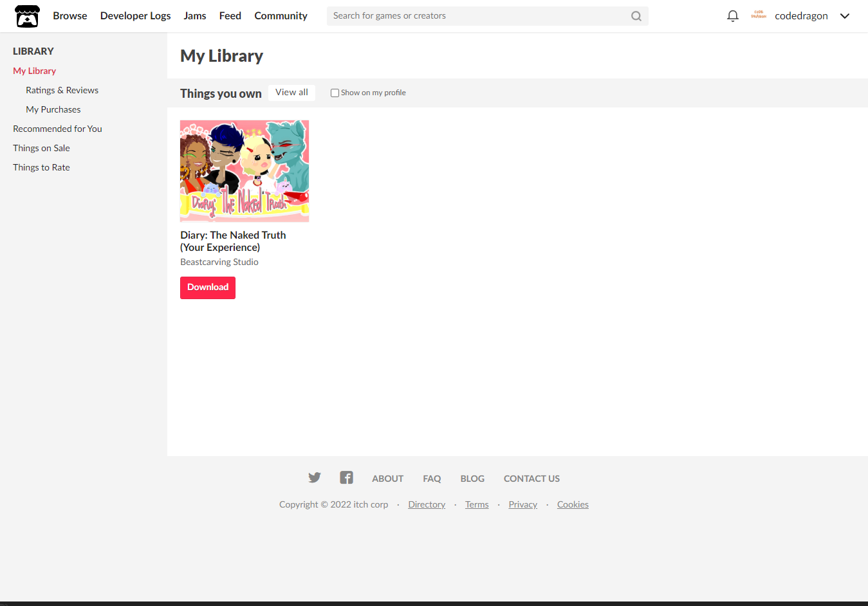Expand the account dropdown chevron
This screenshot has width=868, height=606.
pos(845,16)
